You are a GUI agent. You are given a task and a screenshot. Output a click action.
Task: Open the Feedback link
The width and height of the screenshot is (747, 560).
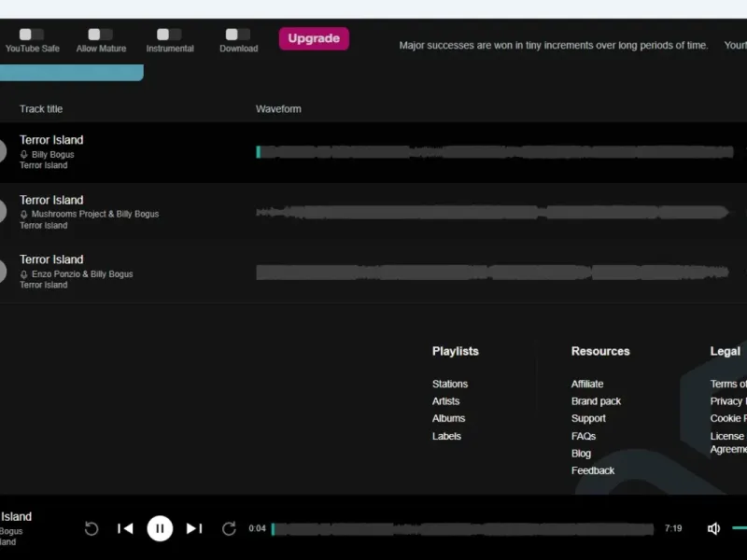[593, 470]
